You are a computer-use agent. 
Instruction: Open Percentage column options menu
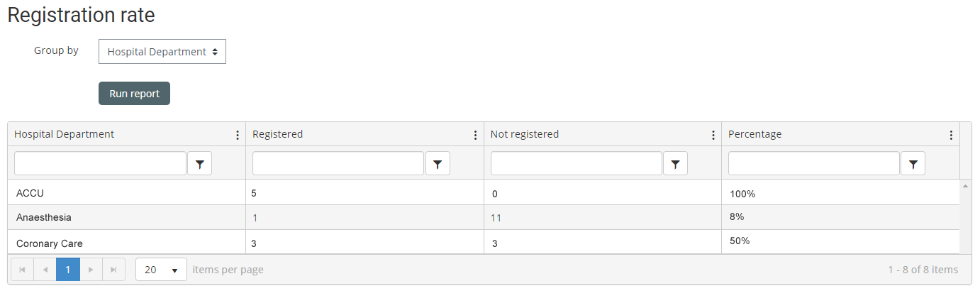951,135
